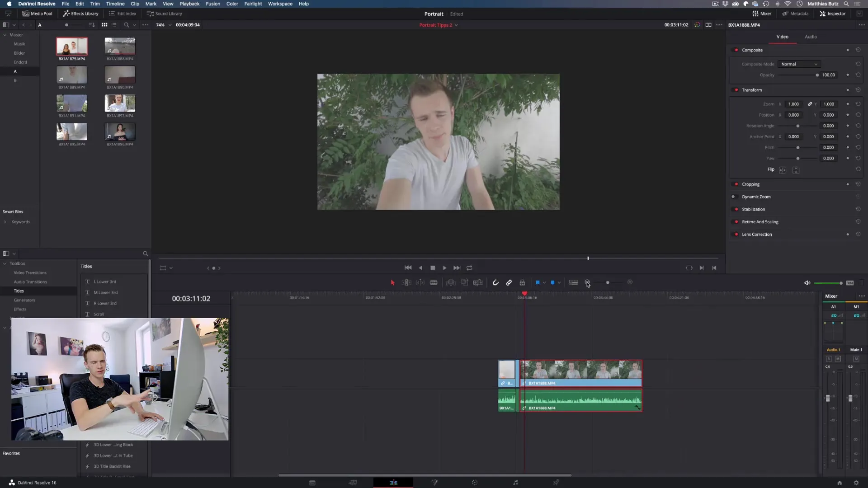The height and width of the screenshot is (488, 868).
Task: Reset the Transform section
Action: coord(858,90)
